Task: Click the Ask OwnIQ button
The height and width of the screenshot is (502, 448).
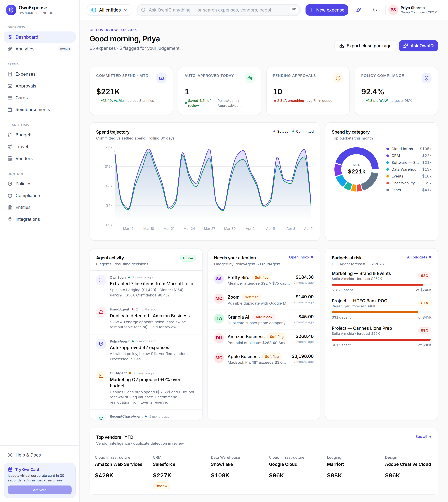Action: pyautogui.click(x=418, y=46)
